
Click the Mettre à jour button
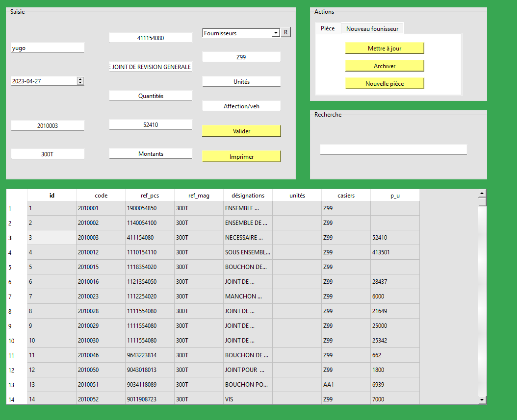pos(385,48)
